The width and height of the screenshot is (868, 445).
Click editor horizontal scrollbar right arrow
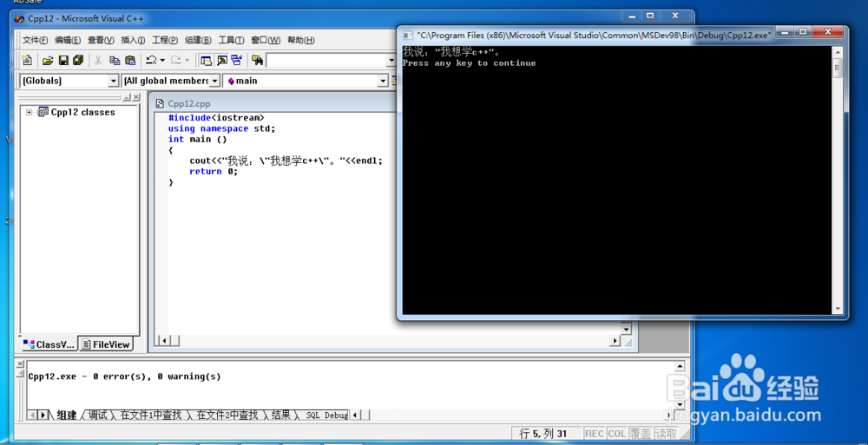[x=615, y=341]
